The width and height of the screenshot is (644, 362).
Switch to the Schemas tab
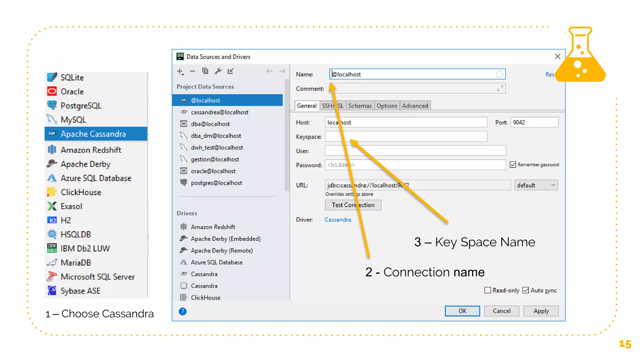pyautogui.click(x=360, y=106)
